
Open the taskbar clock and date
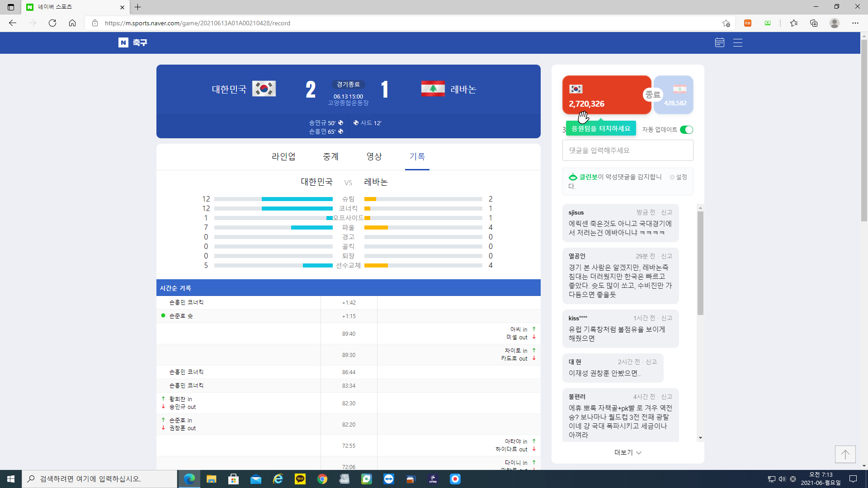[821, 479]
